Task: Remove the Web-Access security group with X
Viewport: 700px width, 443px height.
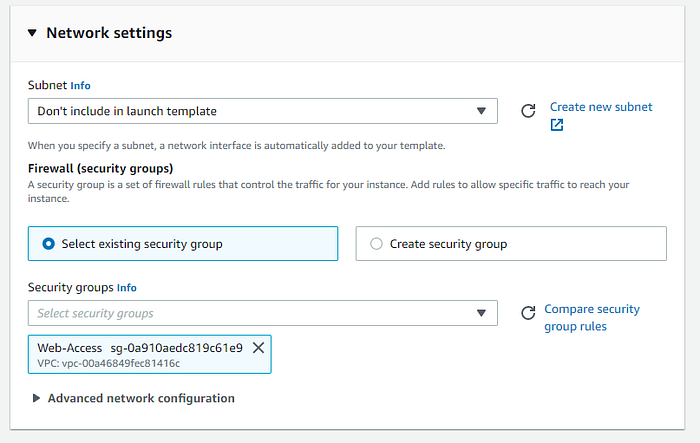Action: tap(258, 347)
